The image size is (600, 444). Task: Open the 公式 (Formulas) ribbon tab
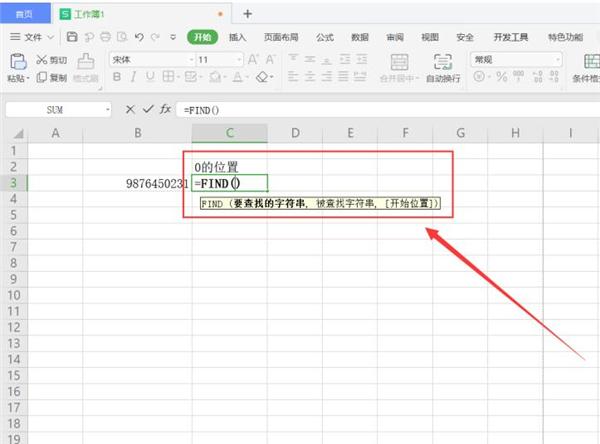tap(325, 37)
